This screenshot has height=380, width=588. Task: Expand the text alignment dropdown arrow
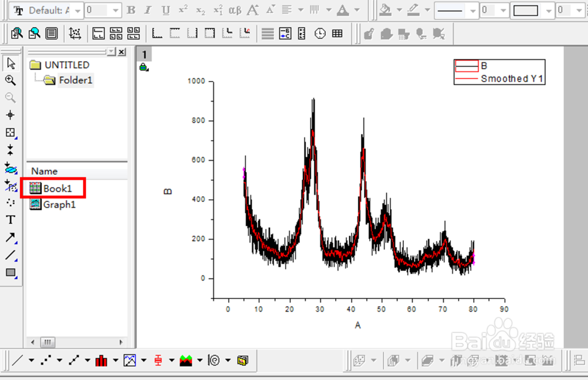click(300, 10)
